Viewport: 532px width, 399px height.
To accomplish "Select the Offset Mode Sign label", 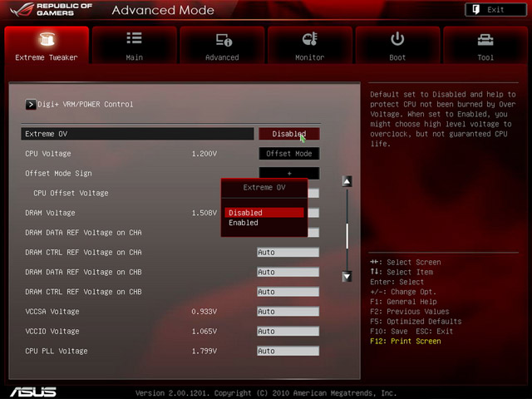I will 58,173.
